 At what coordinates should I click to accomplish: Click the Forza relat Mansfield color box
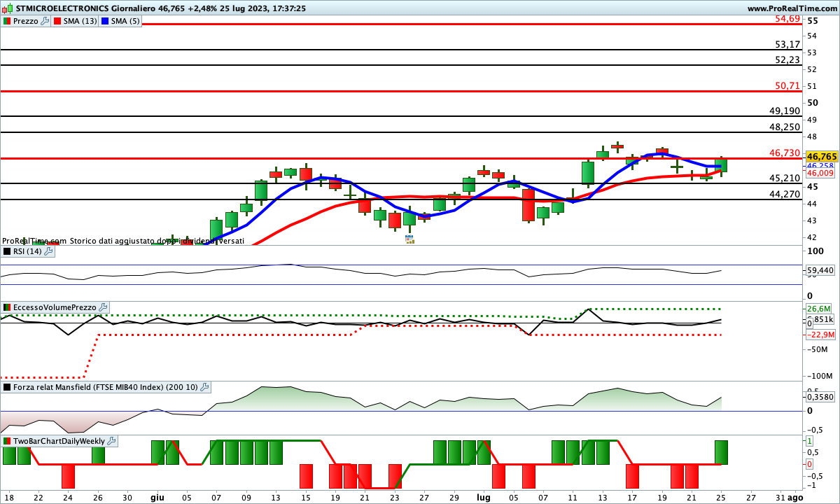(7, 386)
